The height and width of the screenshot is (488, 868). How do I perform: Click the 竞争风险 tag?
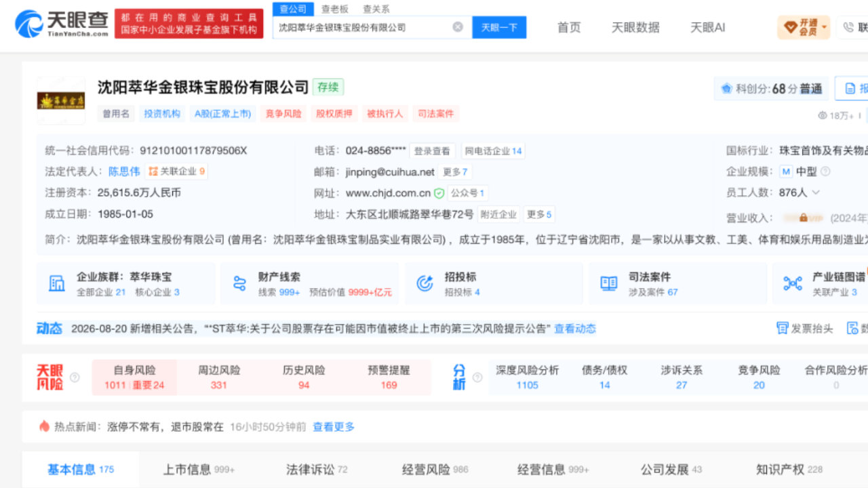283,113
